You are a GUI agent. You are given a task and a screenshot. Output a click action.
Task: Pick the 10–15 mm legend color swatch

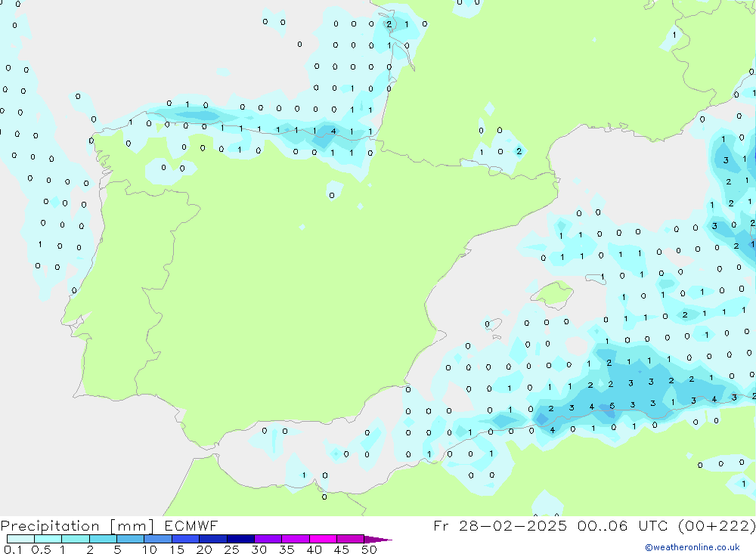(158, 539)
